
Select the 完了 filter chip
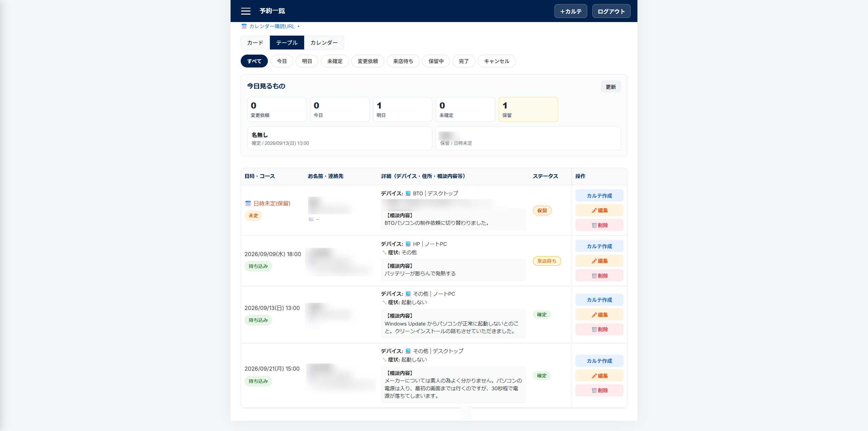click(x=464, y=61)
